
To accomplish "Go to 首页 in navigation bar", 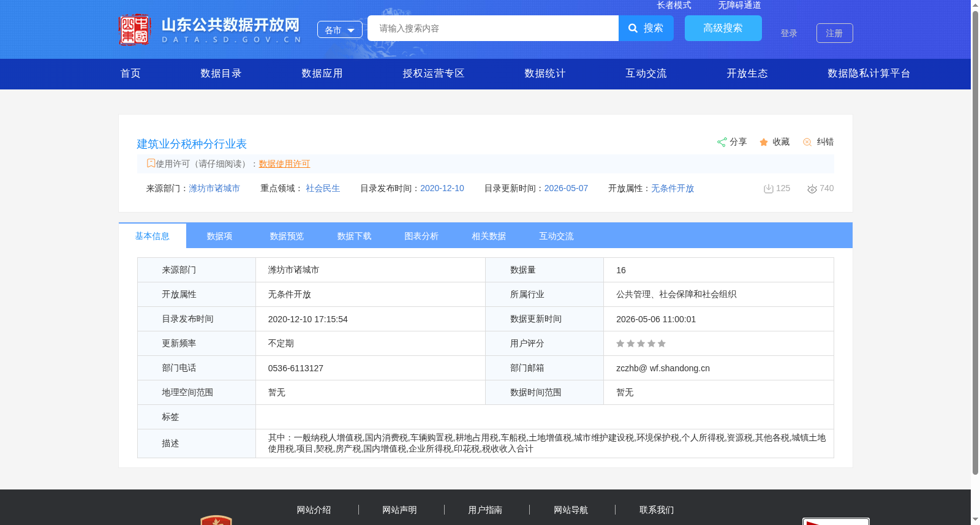I will point(130,74).
